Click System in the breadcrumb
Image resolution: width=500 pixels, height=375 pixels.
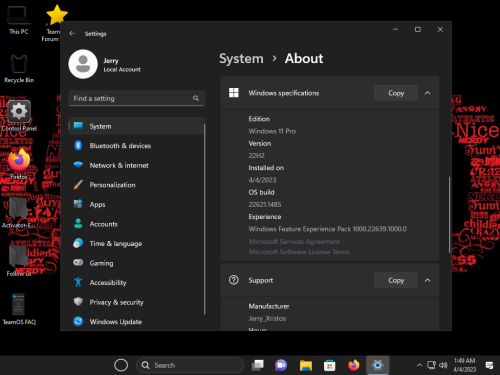point(241,58)
